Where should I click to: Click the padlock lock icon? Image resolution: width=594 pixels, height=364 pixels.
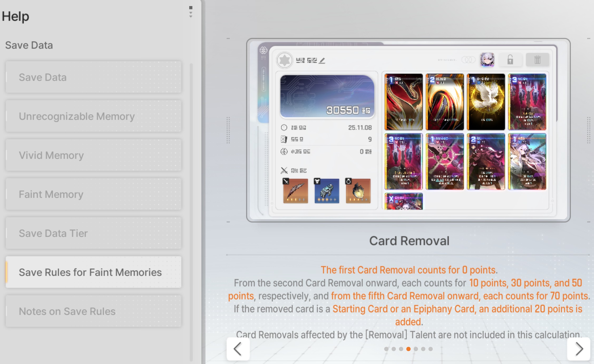coord(510,60)
